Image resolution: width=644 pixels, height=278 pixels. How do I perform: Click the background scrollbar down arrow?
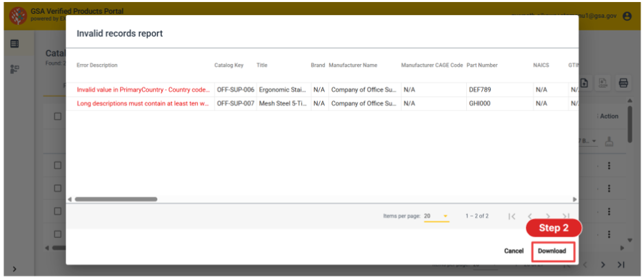pyautogui.click(x=630, y=240)
